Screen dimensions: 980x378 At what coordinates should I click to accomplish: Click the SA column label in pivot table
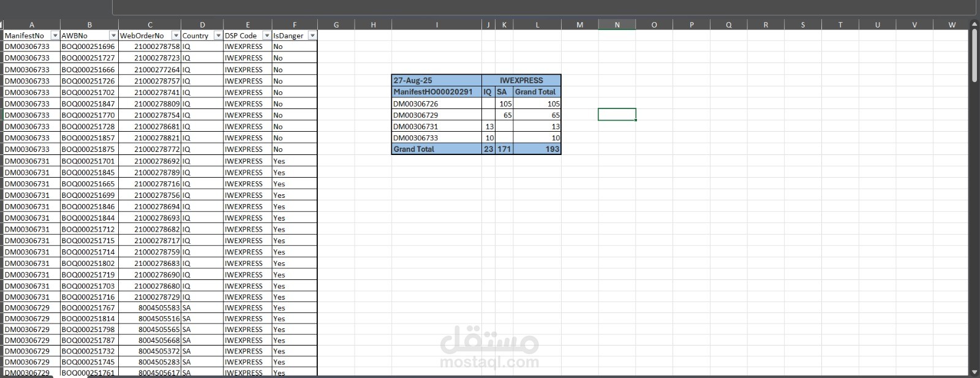tap(504, 92)
